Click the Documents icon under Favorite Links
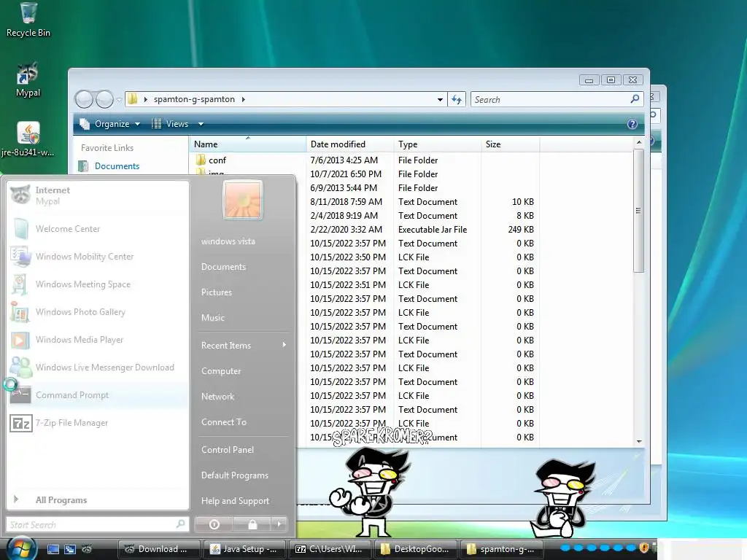This screenshot has width=747, height=560. point(83,166)
